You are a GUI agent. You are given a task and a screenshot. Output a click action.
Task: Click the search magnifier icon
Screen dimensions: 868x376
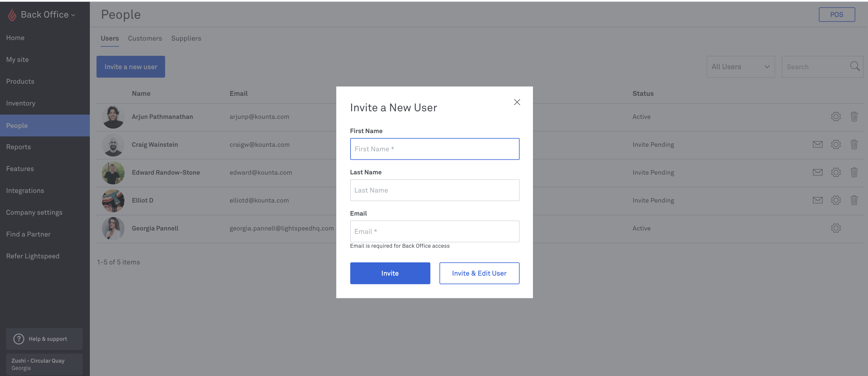(855, 66)
